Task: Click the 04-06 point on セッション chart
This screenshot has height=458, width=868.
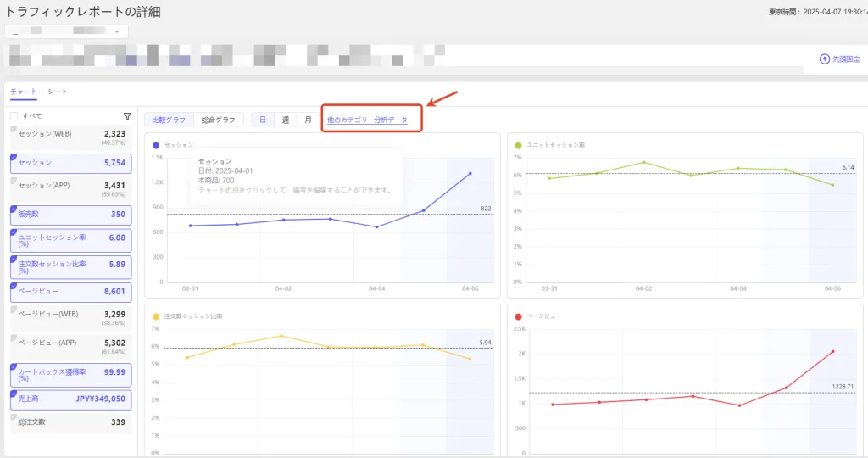Action: tap(470, 173)
